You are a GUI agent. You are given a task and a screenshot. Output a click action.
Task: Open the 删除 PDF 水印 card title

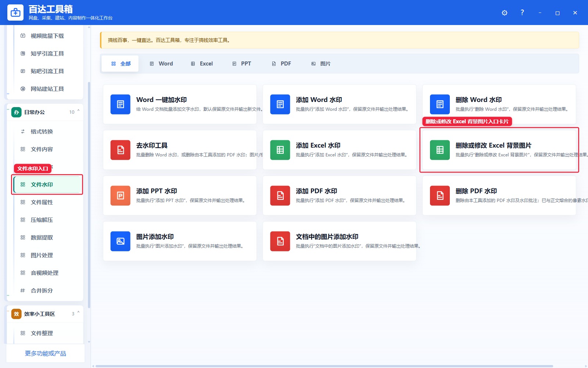[x=476, y=191]
